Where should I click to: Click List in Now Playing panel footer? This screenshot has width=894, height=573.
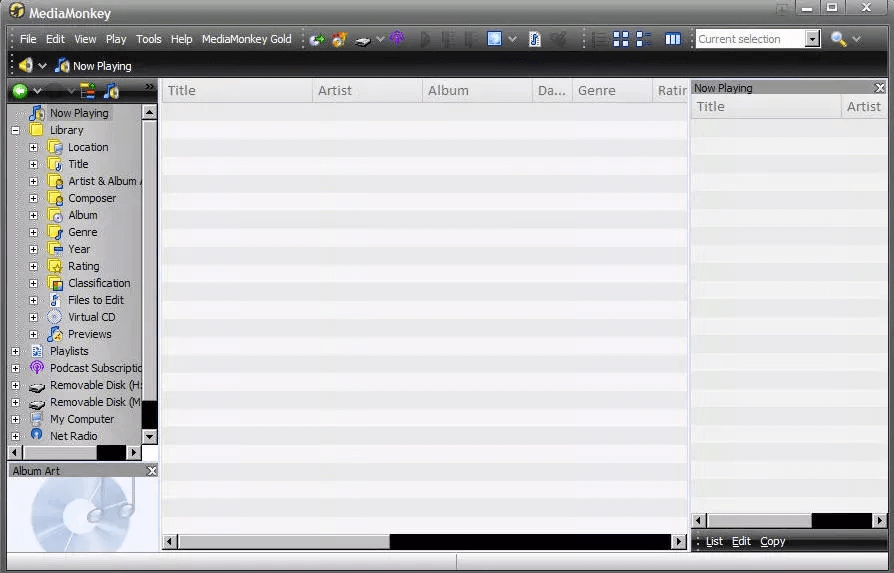click(714, 542)
